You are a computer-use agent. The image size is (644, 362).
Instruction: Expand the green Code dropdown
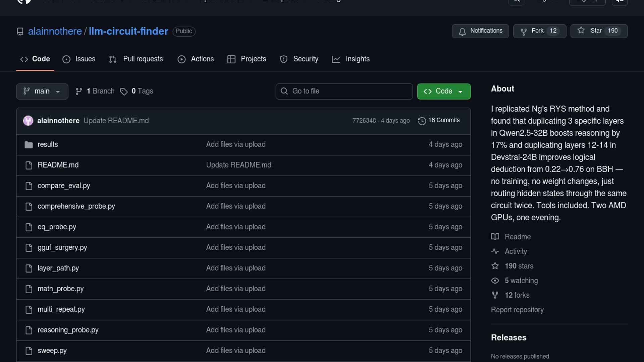pyautogui.click(x=443, y=91)
